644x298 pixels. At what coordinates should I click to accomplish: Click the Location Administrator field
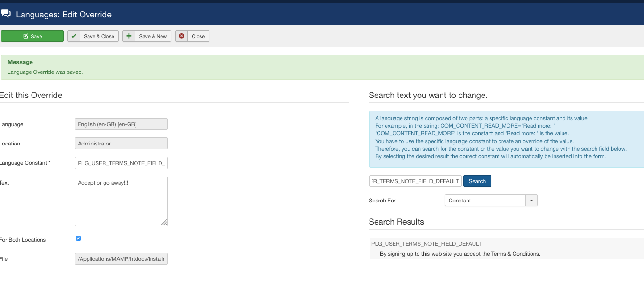click(x=121, y=143)
